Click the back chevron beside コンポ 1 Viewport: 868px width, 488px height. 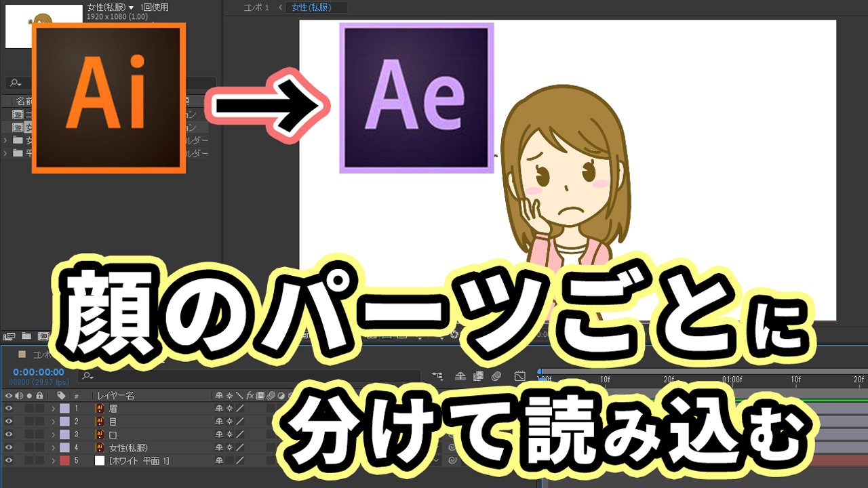point(281,7)
